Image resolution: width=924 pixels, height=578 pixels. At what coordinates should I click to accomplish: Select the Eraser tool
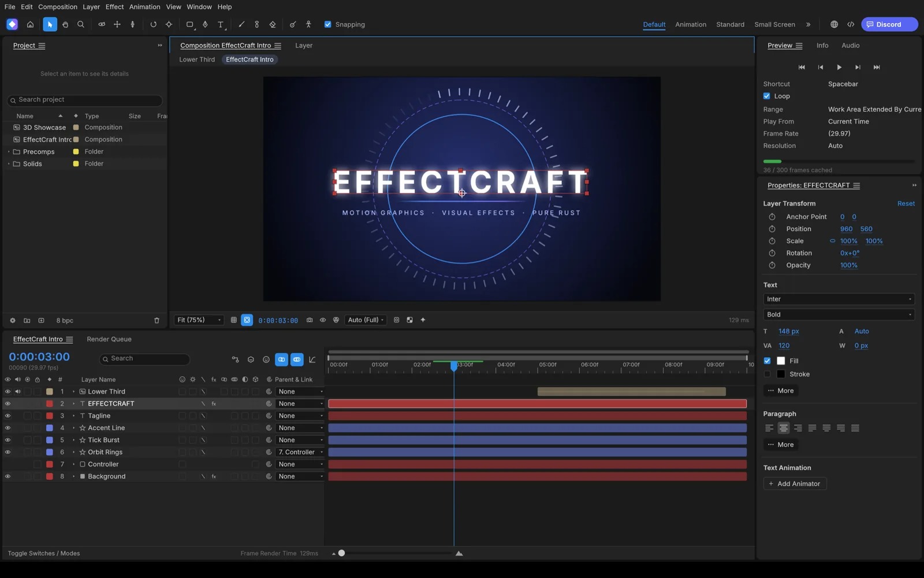pyautogui.click(x=273, y=24)
